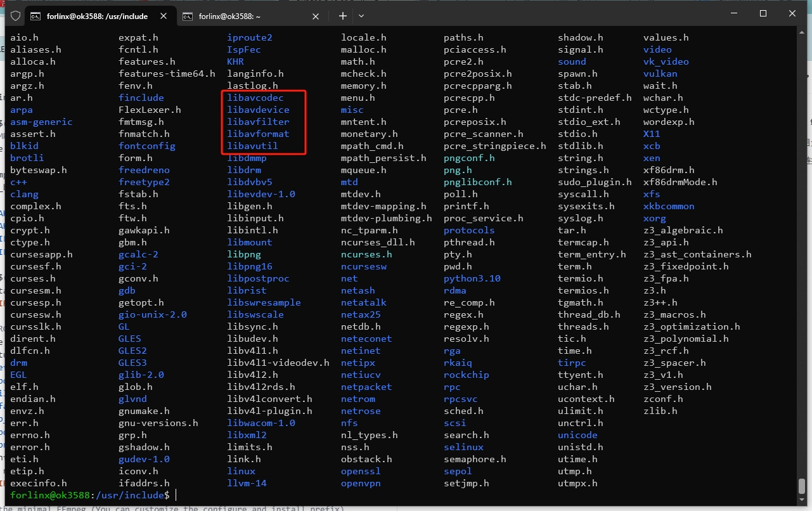Click the libpostproc directory entry
Image resolution: width=812 pixels, height=511 pixels.
258,278
